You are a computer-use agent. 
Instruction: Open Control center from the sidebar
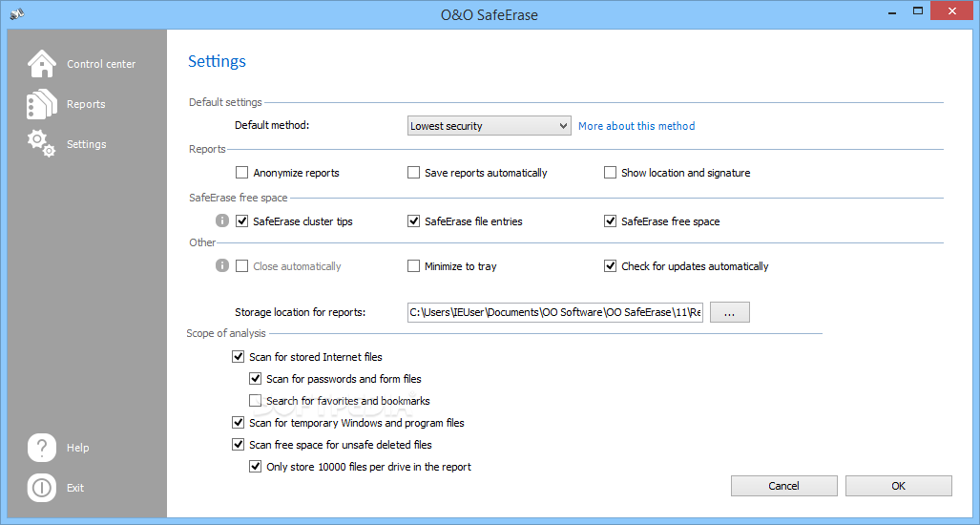[101, 64]
